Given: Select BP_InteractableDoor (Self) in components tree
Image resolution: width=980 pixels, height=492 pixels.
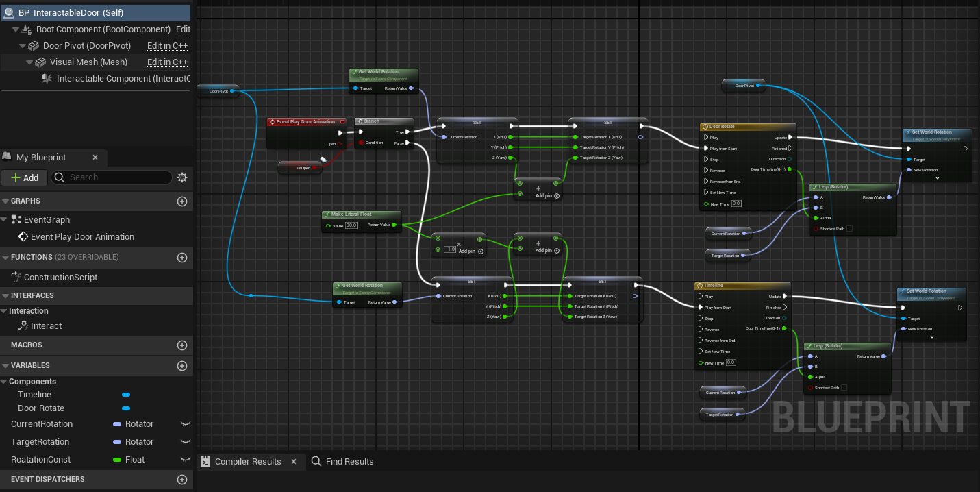Looking at the screenshot, I should (95, 12).
